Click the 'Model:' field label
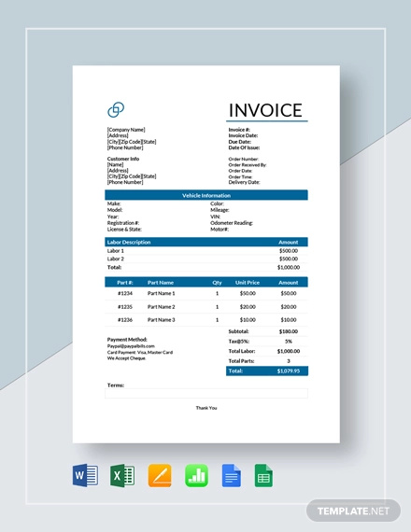Viewport: 411px width, 532px height. click(115, 210)
